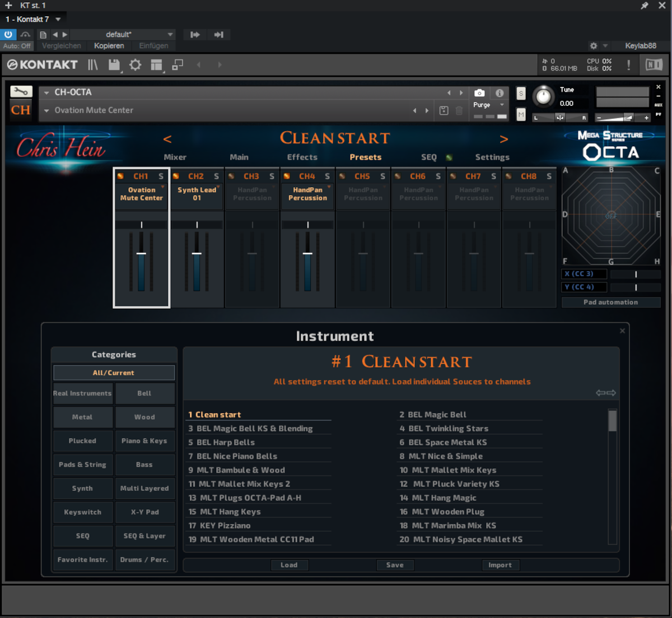Screen dimensions: 672x618
Task: Open Kontakt options gear in the header
Action: coord(136,65)
